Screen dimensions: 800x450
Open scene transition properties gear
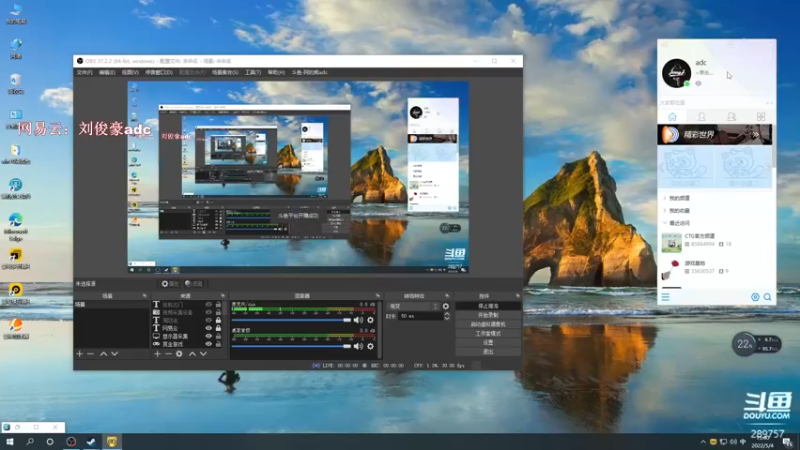click(x=446, y=306)
